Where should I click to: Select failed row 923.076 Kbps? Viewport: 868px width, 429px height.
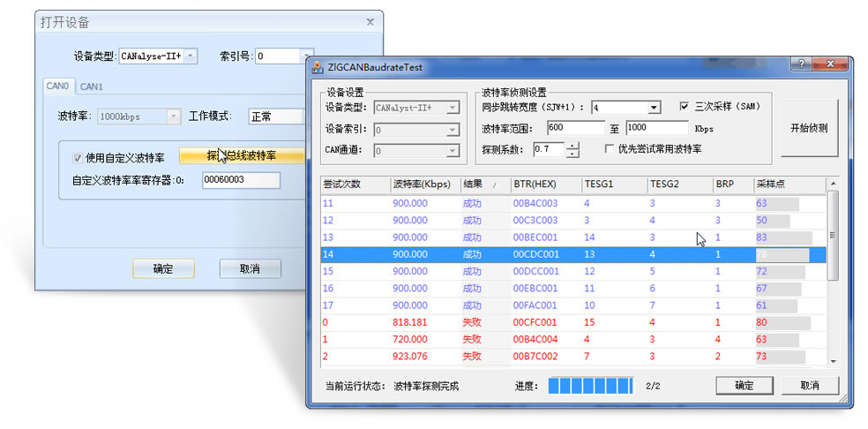(x=573, y=357)
